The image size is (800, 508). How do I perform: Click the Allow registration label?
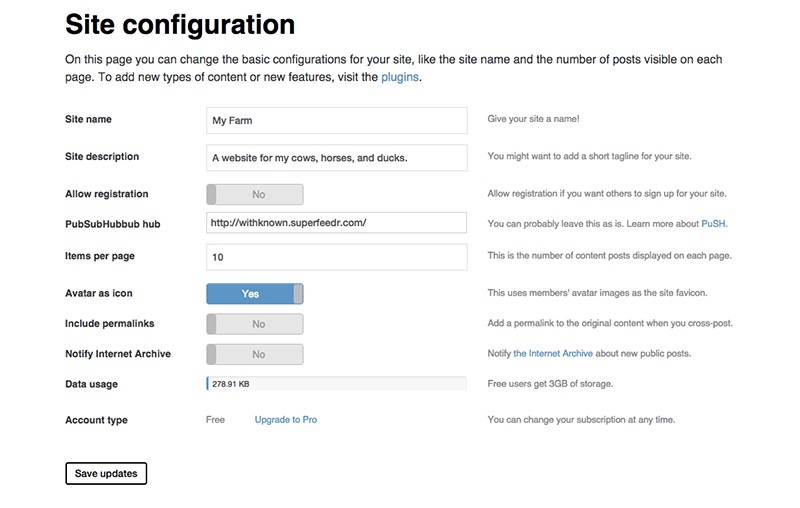click(107, 194)
